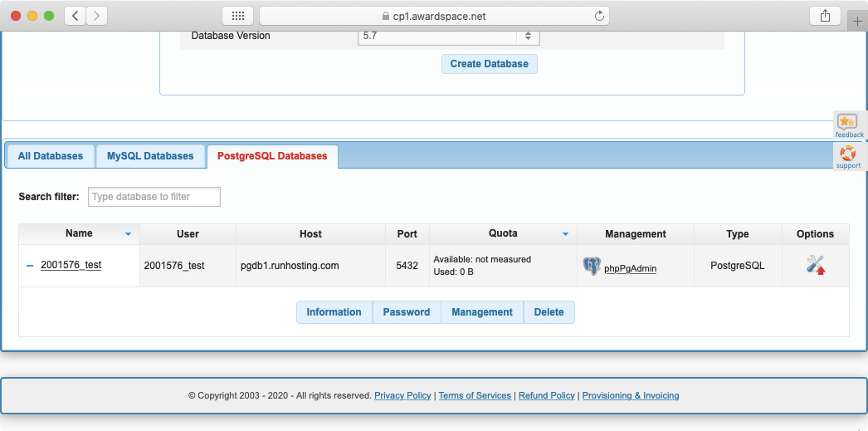Click the Search filter input field

(154, 197)
